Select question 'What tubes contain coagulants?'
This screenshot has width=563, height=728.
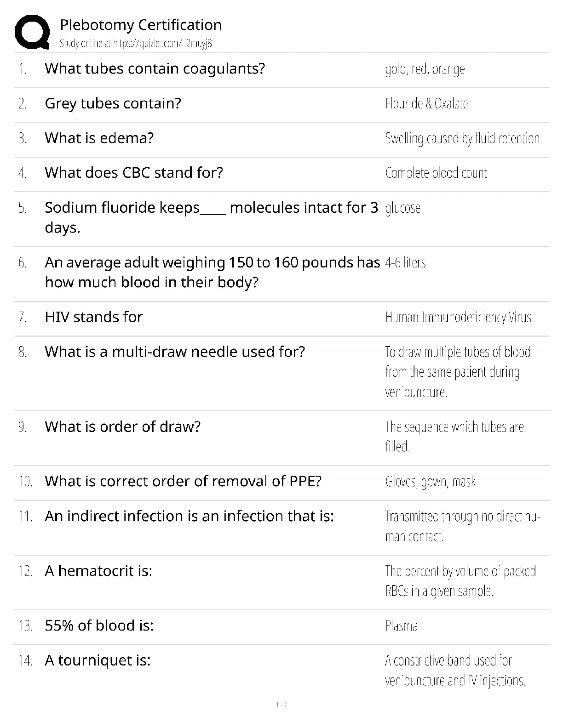pos(155,68)
